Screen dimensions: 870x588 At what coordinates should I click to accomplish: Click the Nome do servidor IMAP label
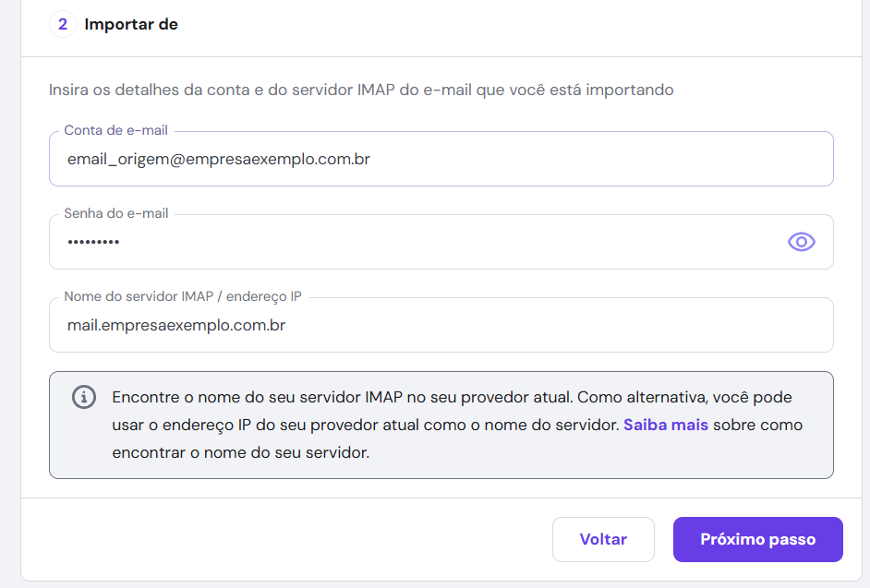182,296
